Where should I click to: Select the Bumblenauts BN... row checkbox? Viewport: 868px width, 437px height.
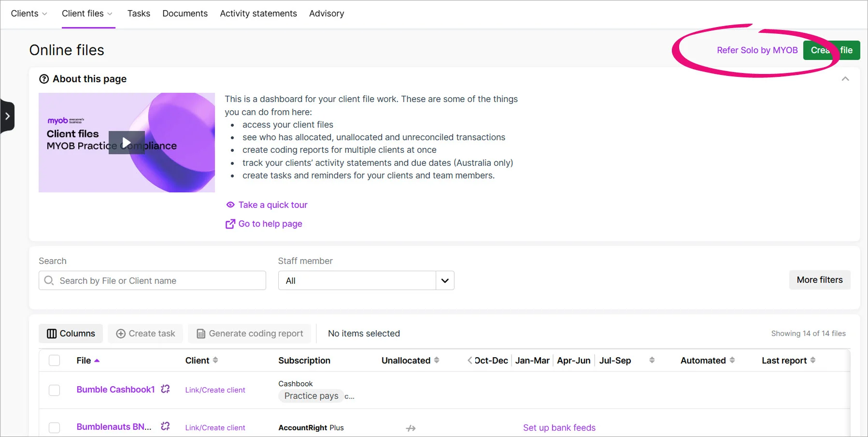[55, 428]
